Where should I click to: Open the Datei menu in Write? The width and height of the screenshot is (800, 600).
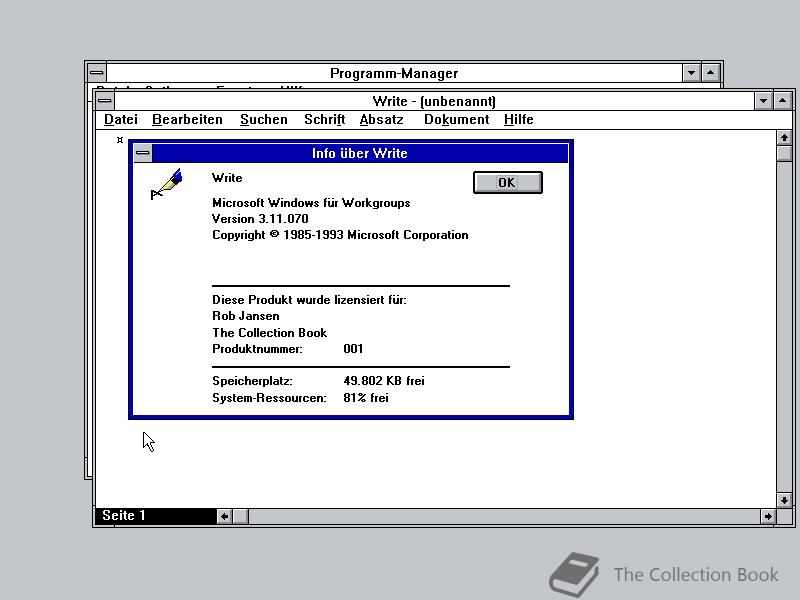(x=121, y=119)
